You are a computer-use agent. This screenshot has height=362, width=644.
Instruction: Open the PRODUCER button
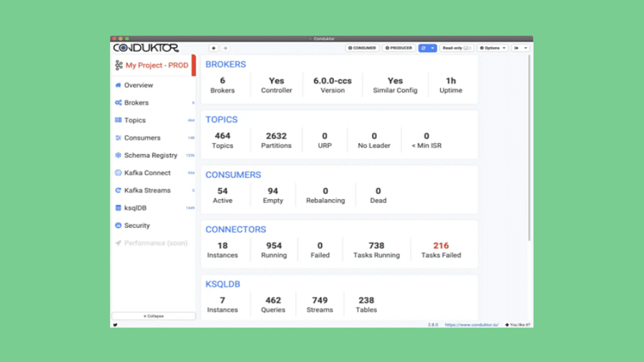pyautogui.click(x=399, y=48)
